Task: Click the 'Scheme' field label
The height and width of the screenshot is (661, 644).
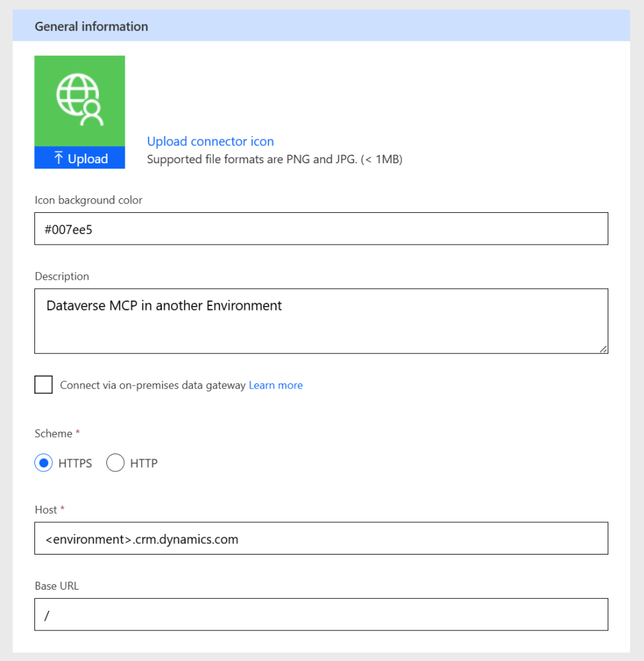Action: (54, 434)
